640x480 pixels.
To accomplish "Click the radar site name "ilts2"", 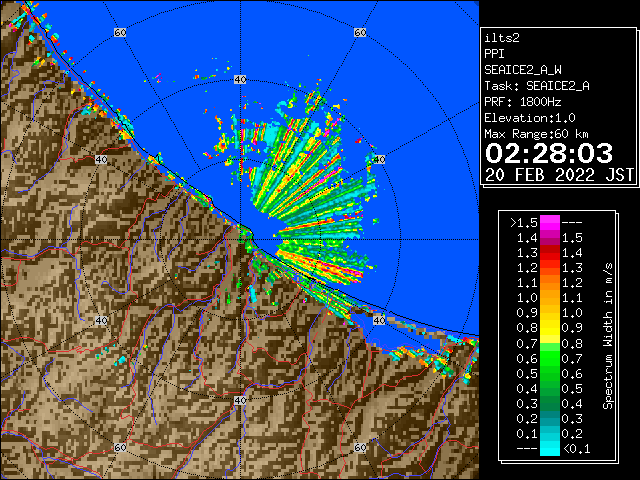I will (x=502, y=38).
